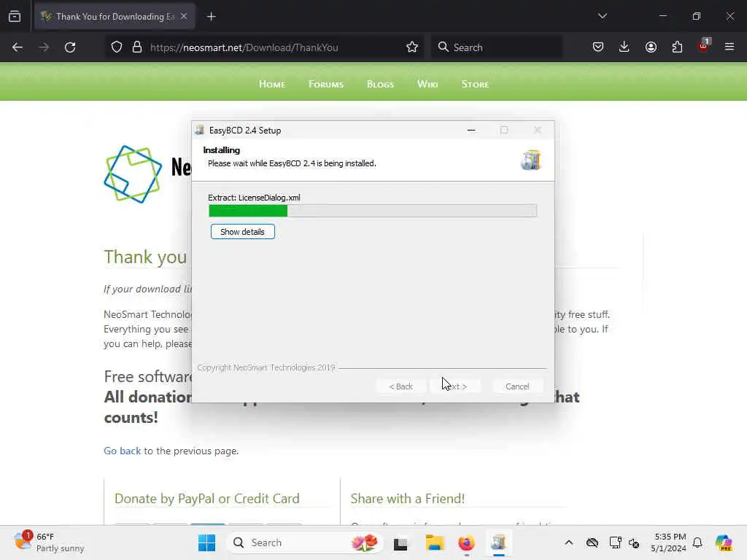Open the notifications bell icon
The image size is (747, 560).
697,542
